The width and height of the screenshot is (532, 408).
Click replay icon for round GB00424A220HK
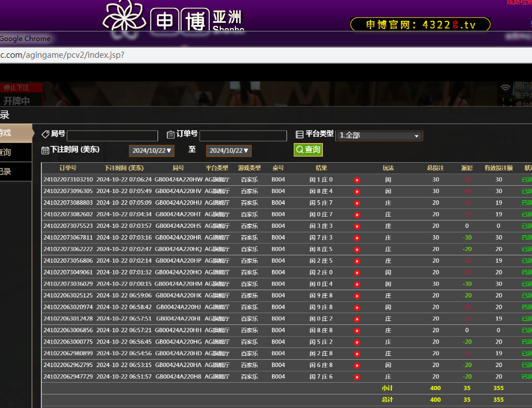[x=357, y=296]
